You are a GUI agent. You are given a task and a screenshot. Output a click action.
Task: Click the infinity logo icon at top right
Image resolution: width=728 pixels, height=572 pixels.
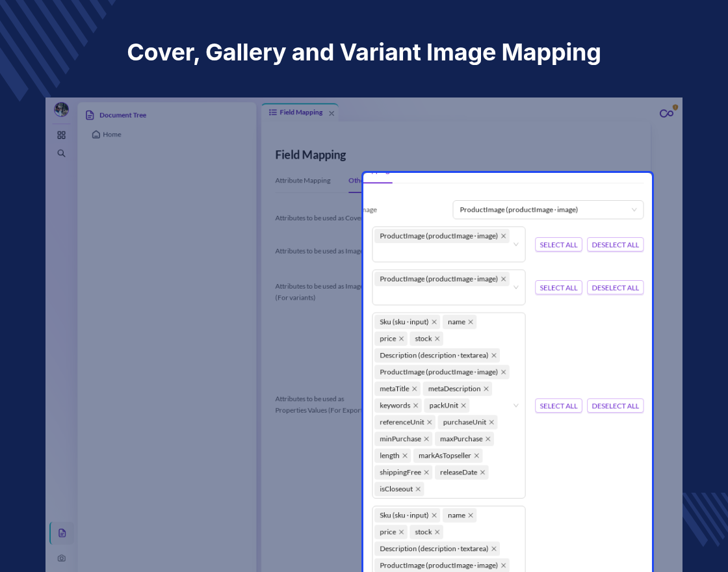[x=667, y=113]
